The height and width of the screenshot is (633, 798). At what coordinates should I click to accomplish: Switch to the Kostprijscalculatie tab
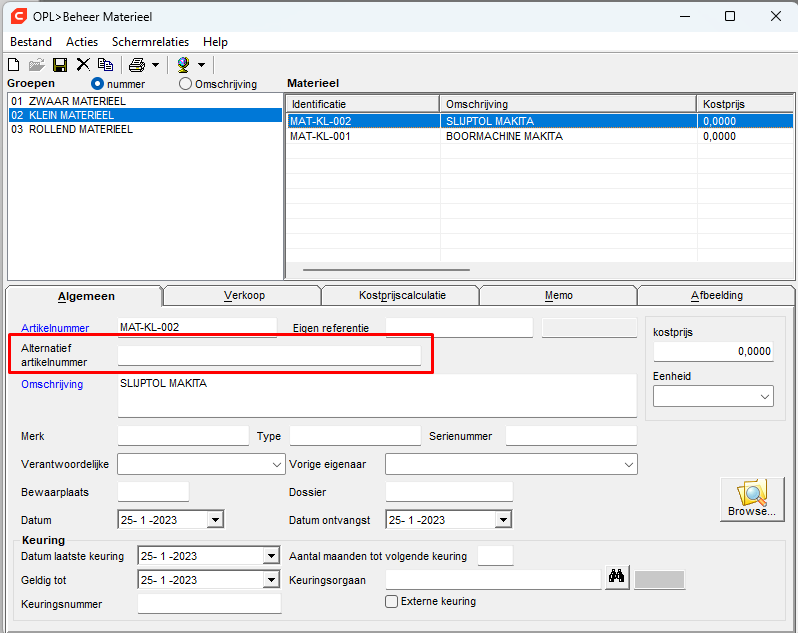402,295
